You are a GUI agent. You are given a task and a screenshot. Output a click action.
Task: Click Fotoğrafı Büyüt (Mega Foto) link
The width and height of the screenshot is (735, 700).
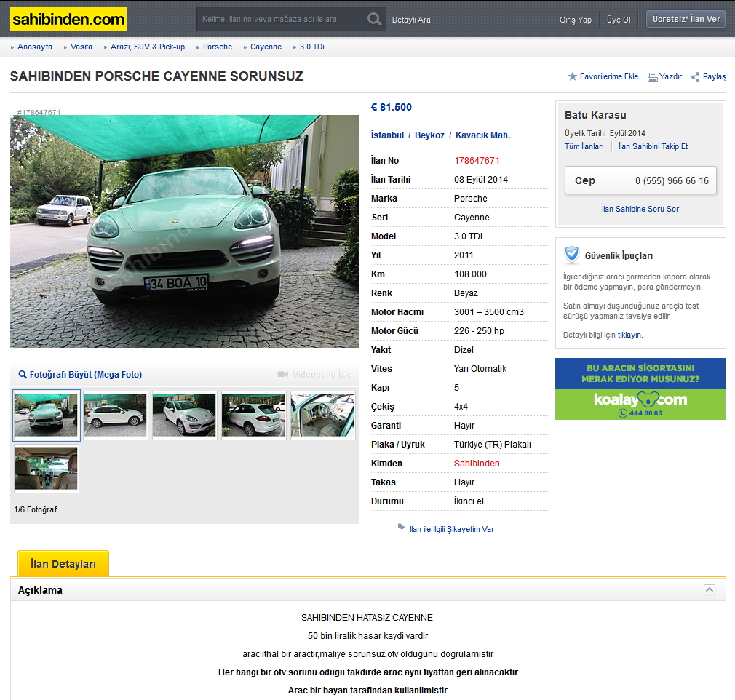point(85,375)
